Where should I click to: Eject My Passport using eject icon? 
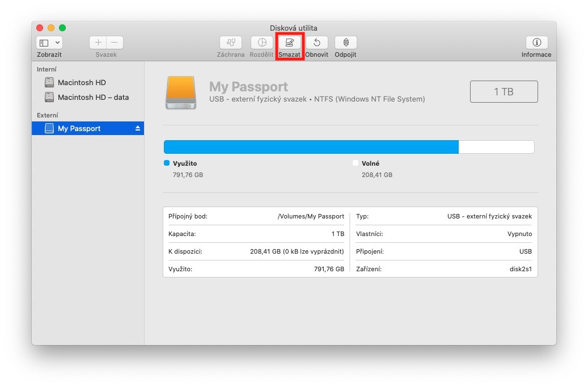point(138,128)
